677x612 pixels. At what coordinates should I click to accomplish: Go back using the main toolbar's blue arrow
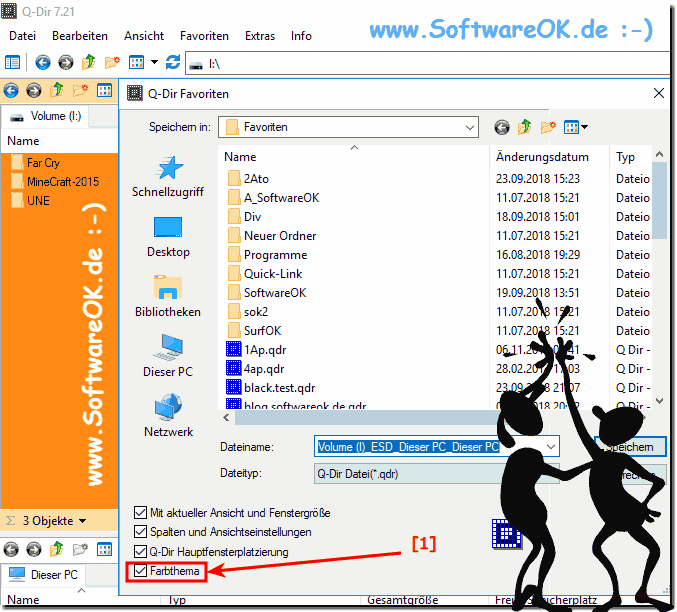point(42,63)
